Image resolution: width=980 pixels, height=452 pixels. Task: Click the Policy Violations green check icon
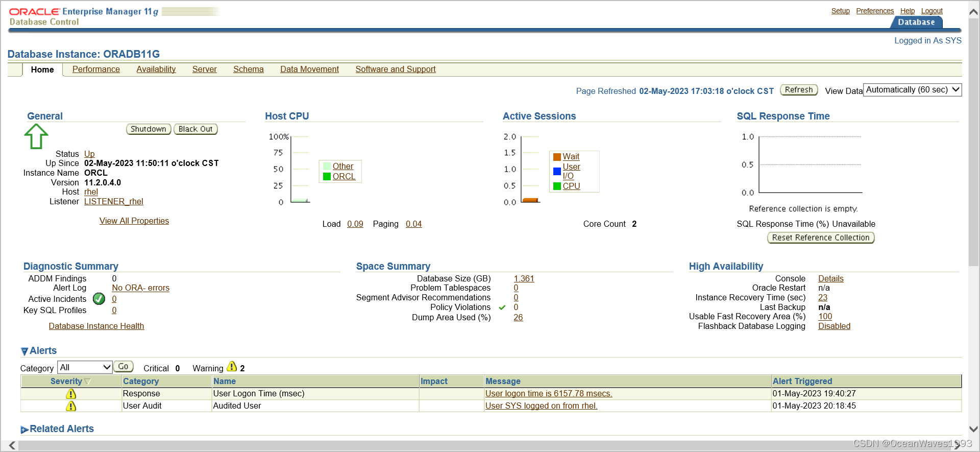502,307
